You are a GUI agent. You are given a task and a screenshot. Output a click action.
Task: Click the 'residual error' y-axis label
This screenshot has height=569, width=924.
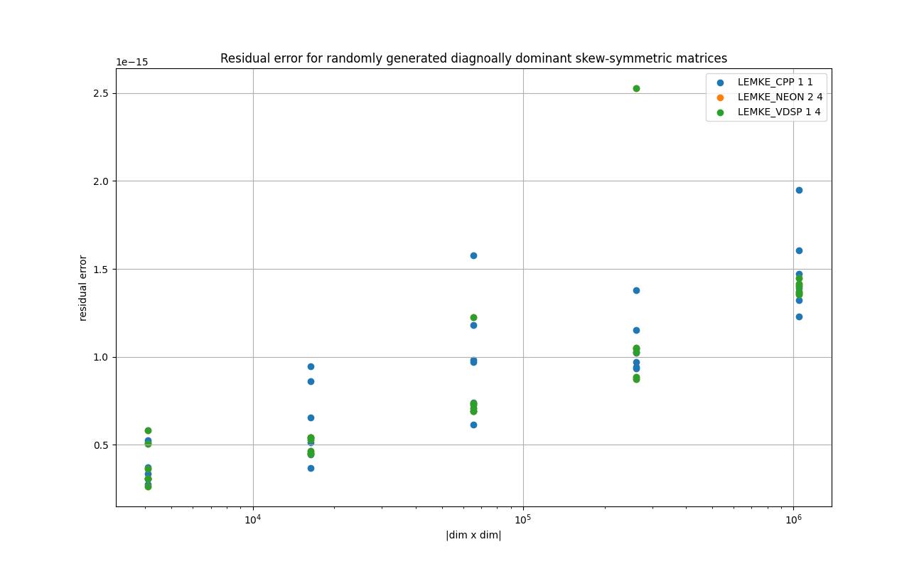coord(83,287)
